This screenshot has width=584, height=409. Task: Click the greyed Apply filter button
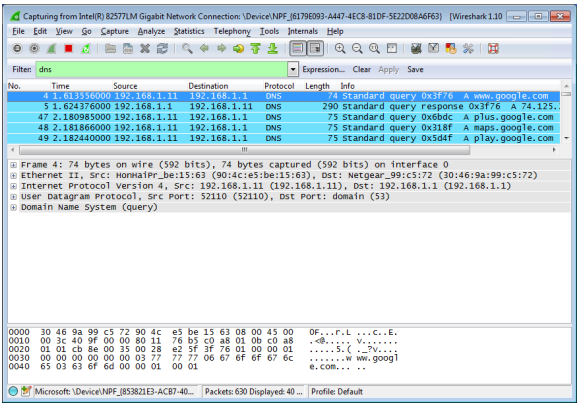click(388, 70)
